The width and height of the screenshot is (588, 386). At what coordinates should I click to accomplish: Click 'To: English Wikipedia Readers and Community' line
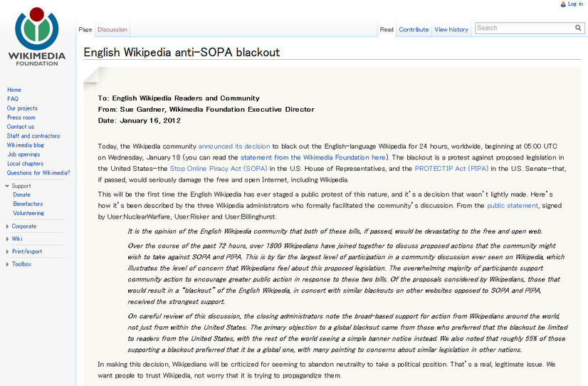[x=179, y=98]
